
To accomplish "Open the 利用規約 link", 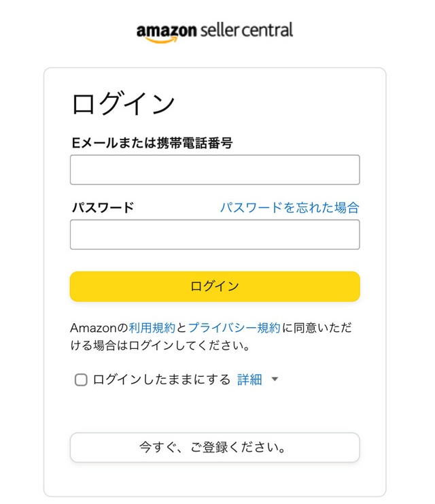I will 152,328.
